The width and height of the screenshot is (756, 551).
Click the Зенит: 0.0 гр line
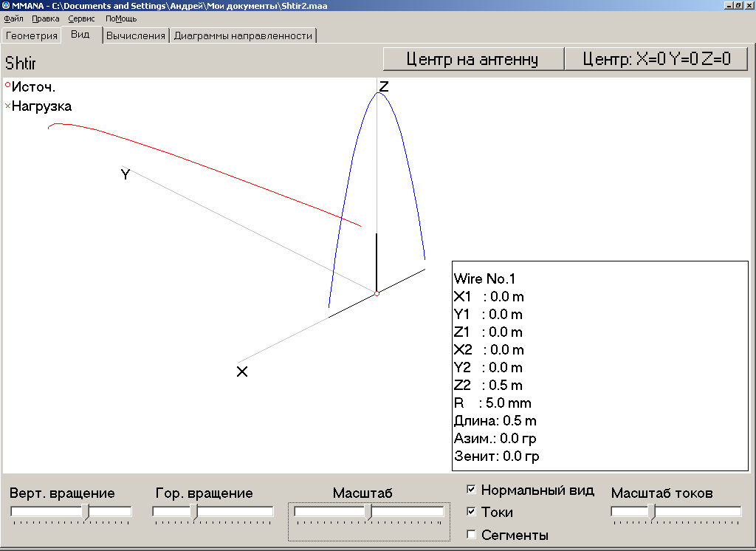[x=497, y=456]
